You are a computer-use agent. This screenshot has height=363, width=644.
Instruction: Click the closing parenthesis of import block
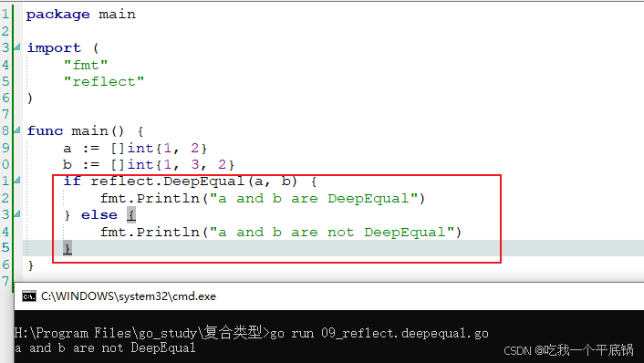29,98
